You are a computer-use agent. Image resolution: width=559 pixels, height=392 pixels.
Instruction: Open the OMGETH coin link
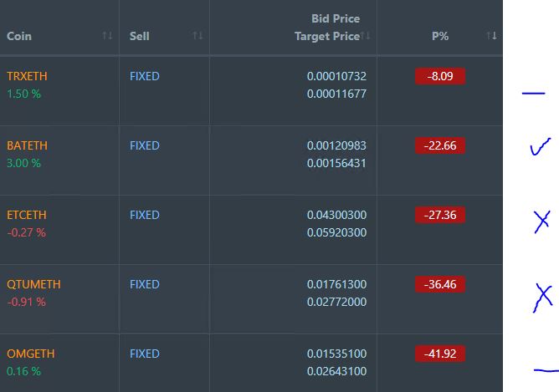coord(31,354)
